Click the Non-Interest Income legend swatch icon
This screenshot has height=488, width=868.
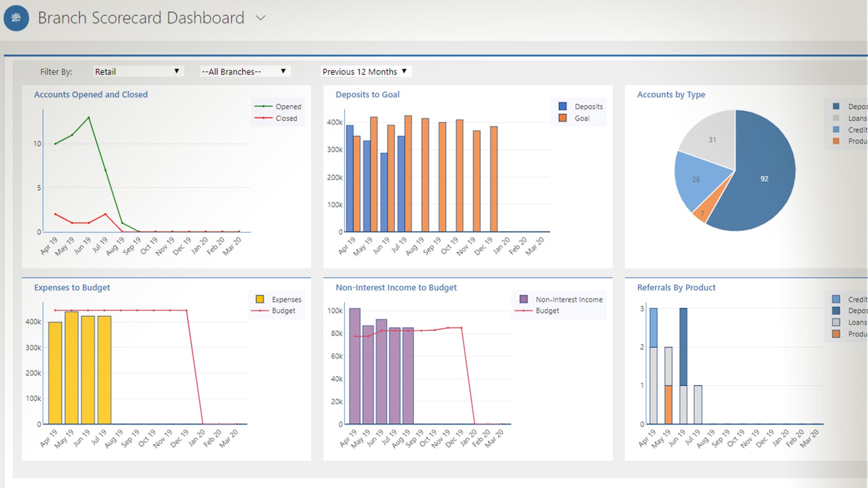click(x=524, y=299)
